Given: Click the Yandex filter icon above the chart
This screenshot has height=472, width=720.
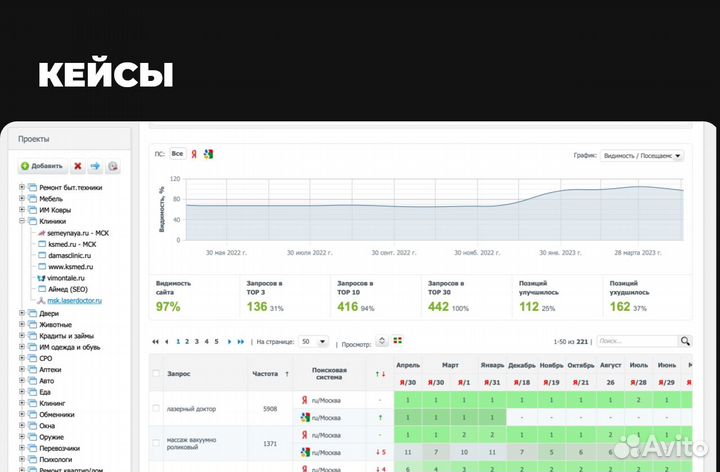Looking at the screenshot, I should click(x=194, y=154).
